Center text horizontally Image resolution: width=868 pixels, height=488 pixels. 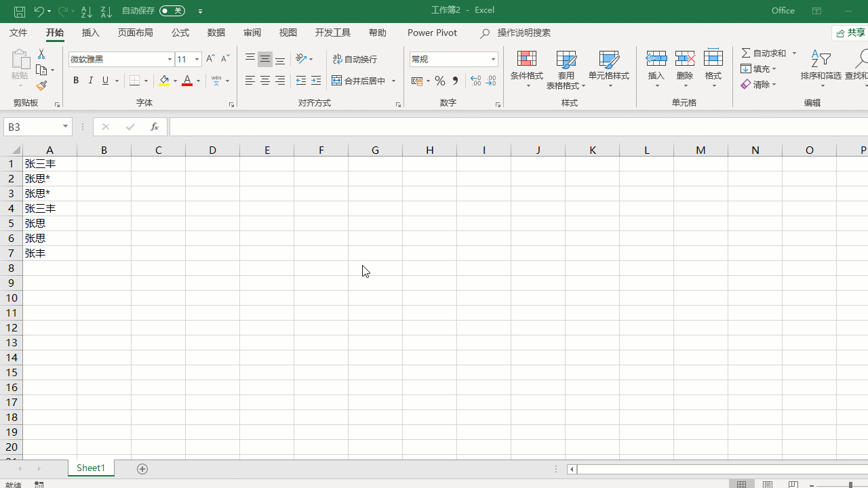[265, 81]
